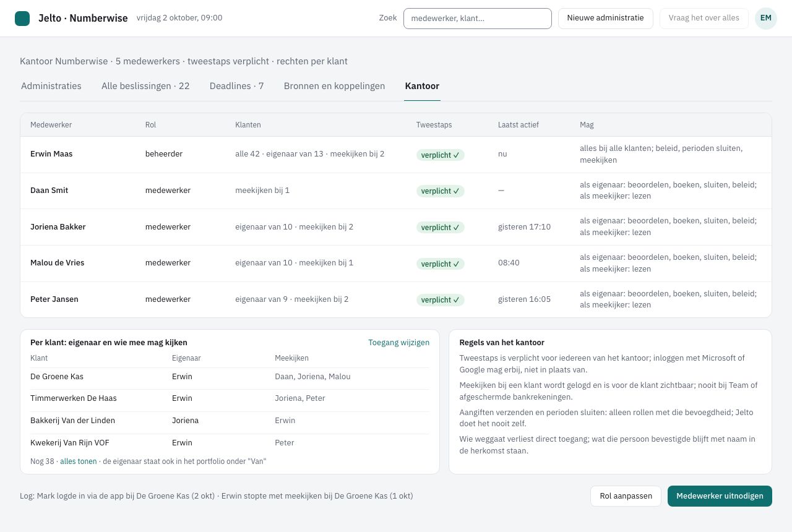Select client Timmerwerken De Haas
The image size is (792, 532).
(x=74, y=398)
